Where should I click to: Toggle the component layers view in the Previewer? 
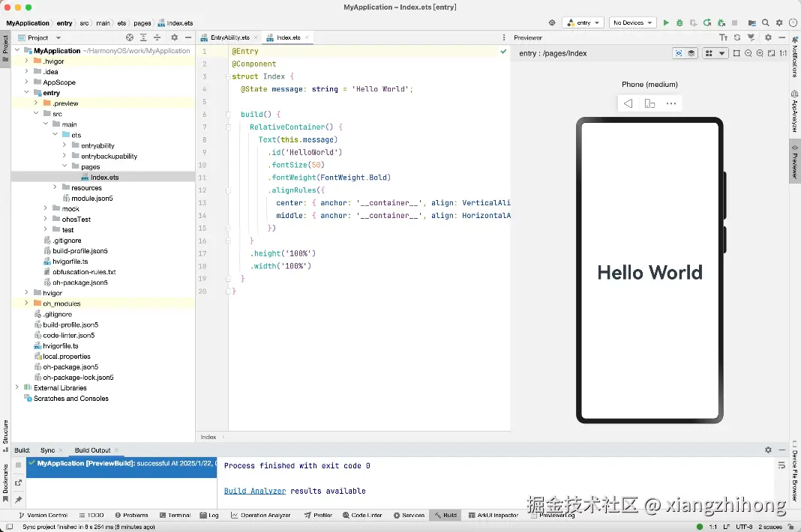[x=691, y=53]
